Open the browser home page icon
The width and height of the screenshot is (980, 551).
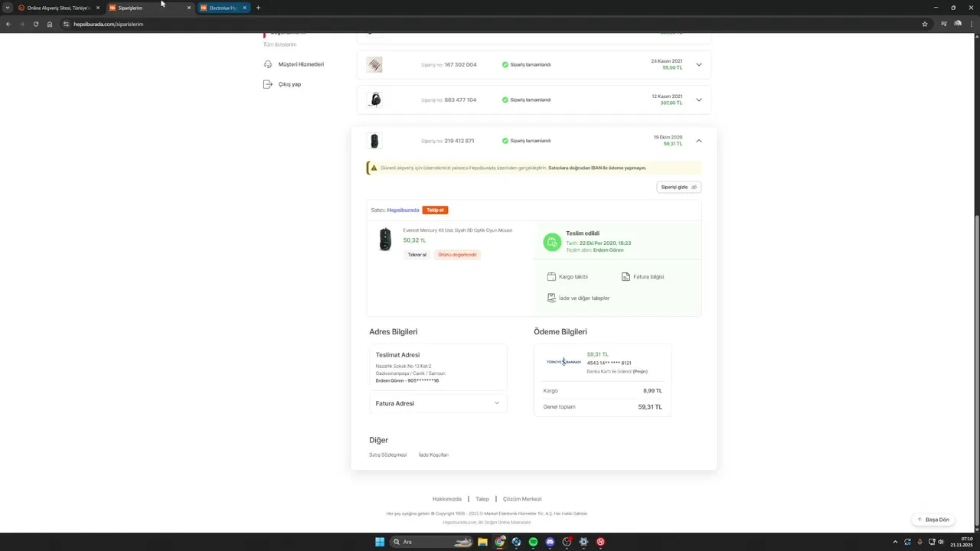click(50, 24)
